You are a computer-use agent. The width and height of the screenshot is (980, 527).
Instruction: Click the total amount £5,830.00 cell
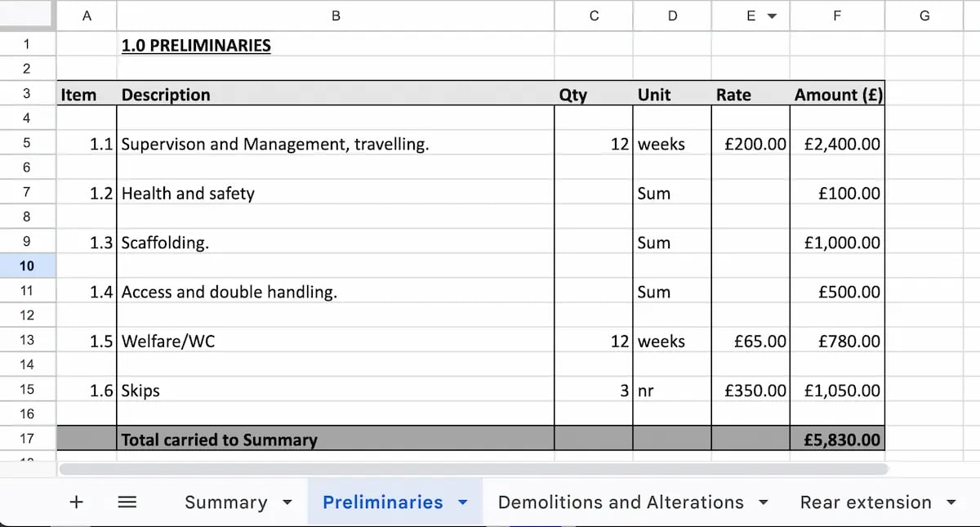pyautogui.click(x=836, y=440)
